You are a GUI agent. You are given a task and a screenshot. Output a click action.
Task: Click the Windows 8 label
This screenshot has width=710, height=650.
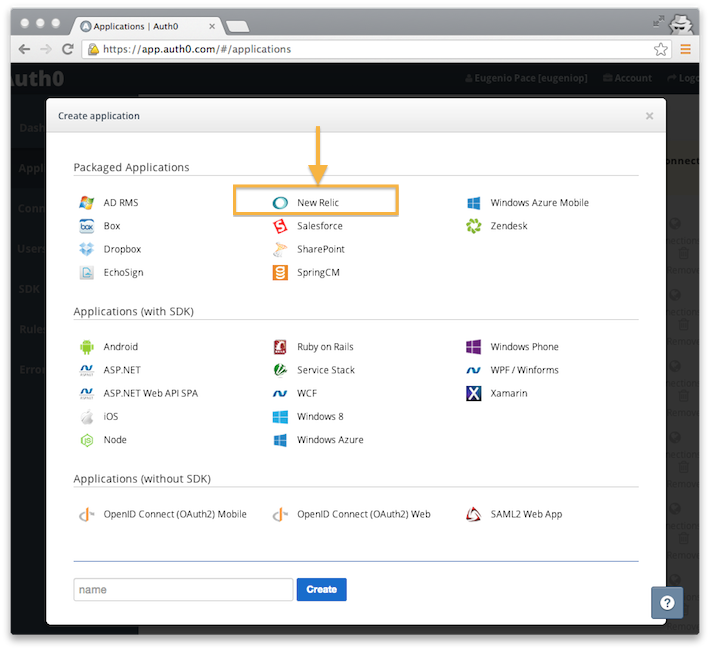pyautogui.click(x=320, y=416)
